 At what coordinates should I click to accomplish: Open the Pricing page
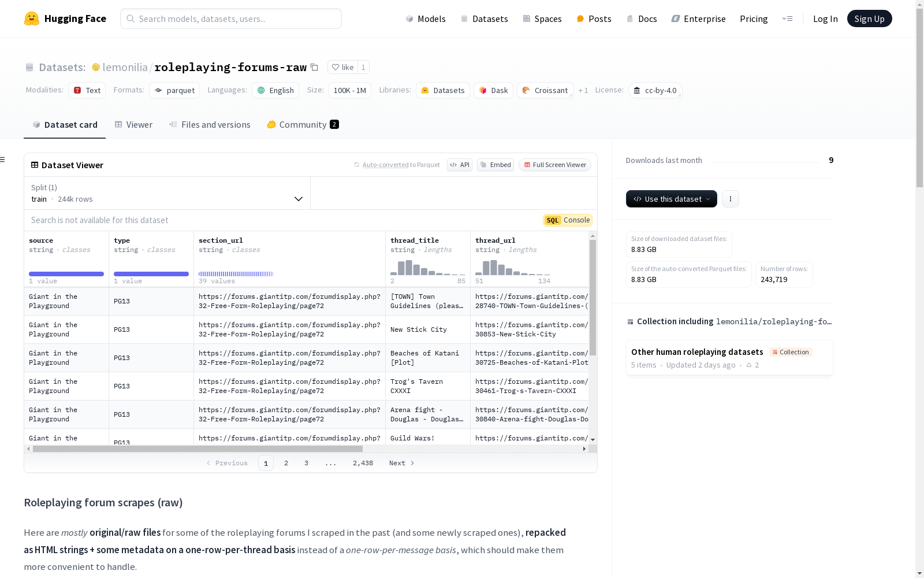754,18
